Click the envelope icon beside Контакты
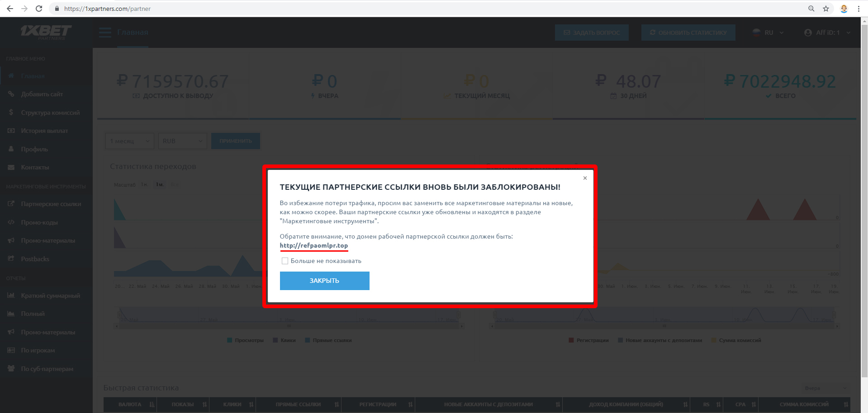The height and width of the screenshot is (413, 868). point(11,167)
